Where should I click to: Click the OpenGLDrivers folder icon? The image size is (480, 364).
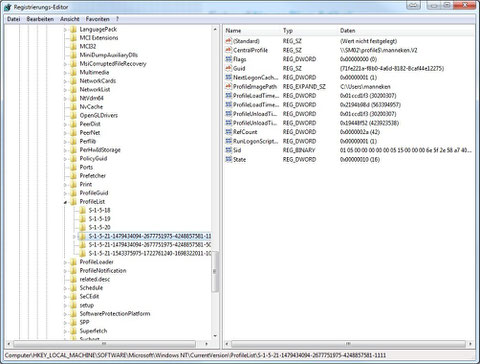point(73,115)
